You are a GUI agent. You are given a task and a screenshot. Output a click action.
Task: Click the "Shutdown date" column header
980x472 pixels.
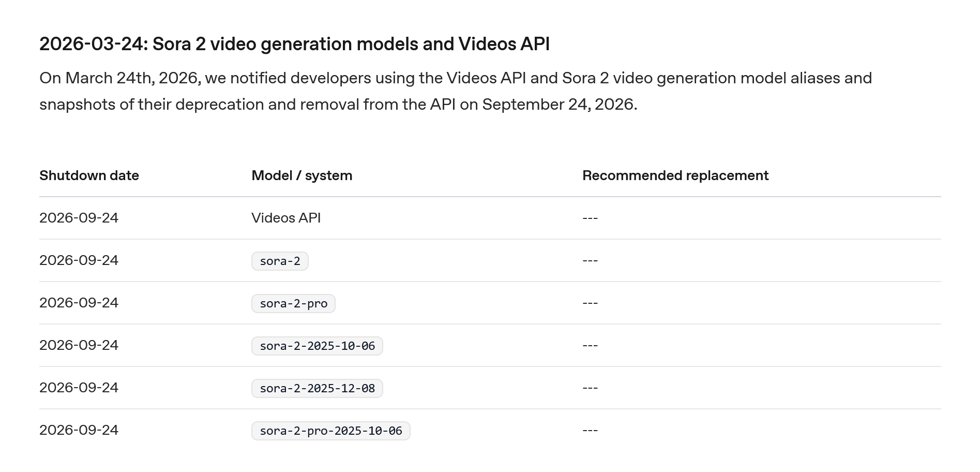[x=89, y=175]
